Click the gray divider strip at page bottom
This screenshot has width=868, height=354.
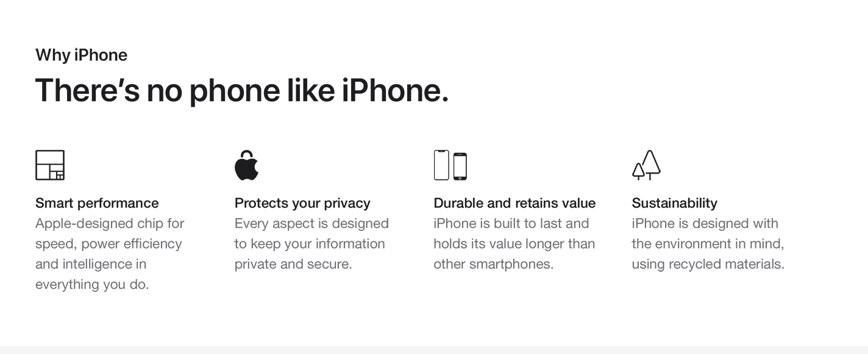[434, 350]
